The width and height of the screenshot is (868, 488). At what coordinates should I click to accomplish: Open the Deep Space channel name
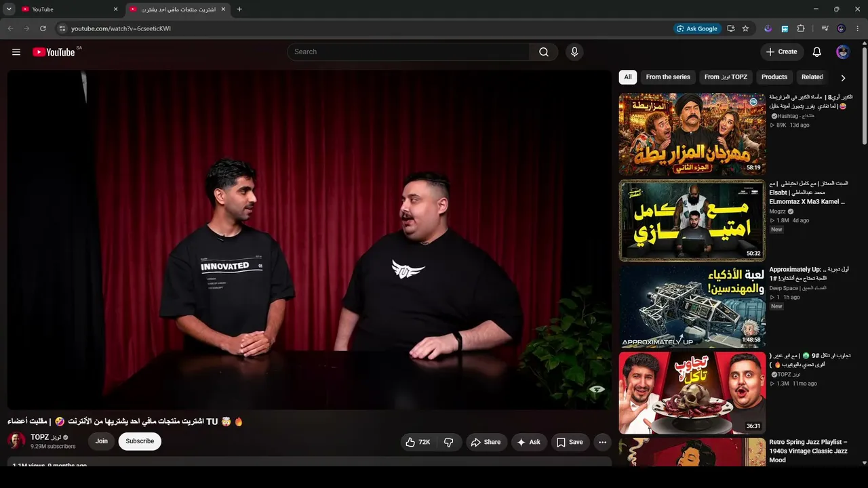(796, 288)
